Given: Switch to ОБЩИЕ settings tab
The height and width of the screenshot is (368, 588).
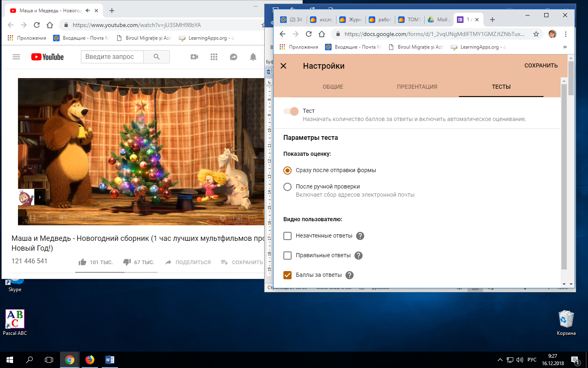Looking at the screenshot, I should click(333, 87).
